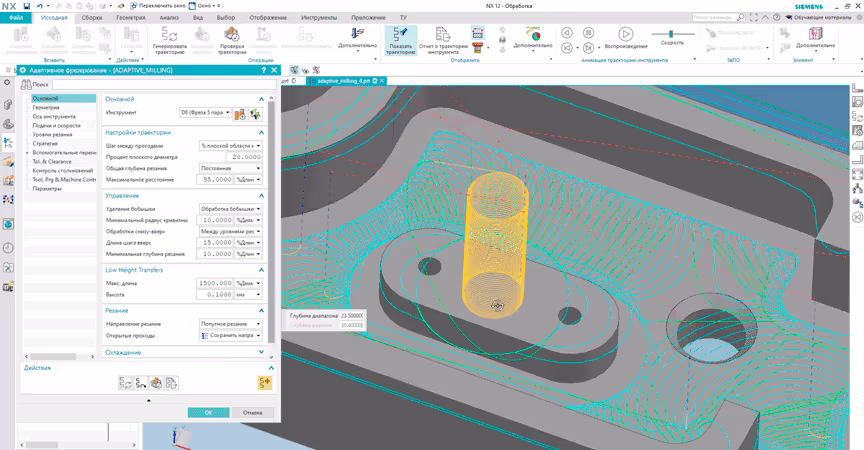
Task: Expand the Охлаждение section
Action: click(261, 352)
